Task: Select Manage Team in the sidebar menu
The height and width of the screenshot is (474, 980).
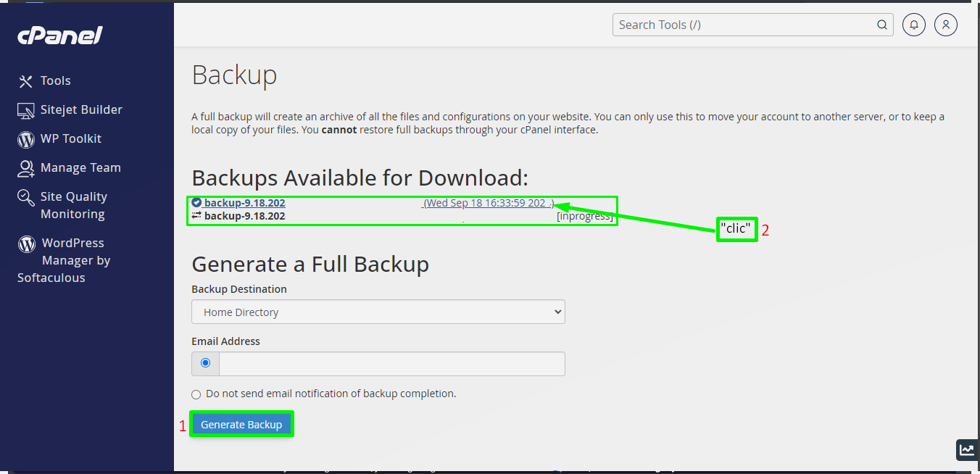Action: coord(80,167)
